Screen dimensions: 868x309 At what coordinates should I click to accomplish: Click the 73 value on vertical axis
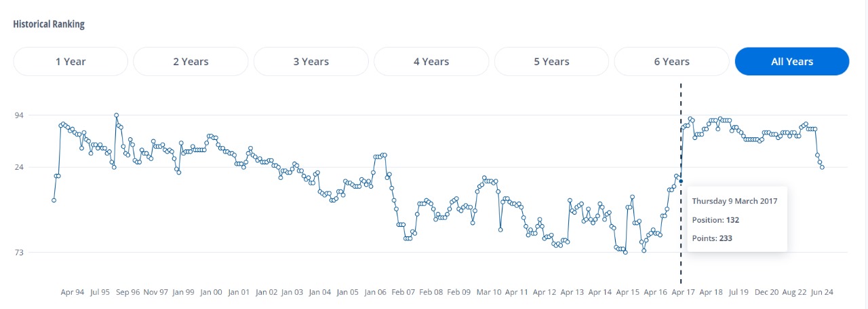point(20,253)
